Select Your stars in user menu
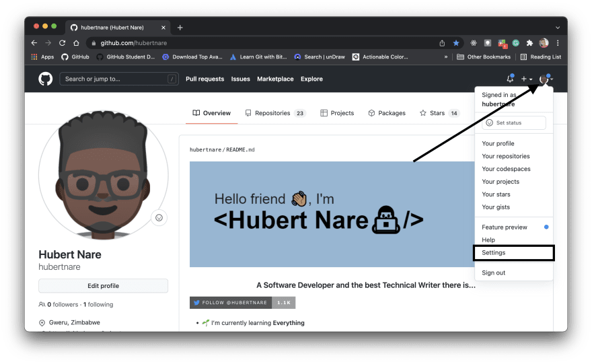Viewport: 592px width, 364px height. 513,194
